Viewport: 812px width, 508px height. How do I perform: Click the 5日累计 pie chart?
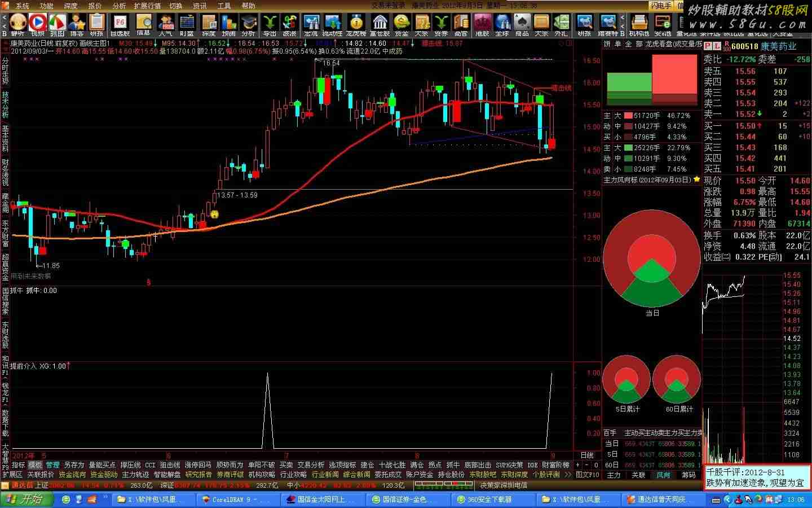point(626,379)
